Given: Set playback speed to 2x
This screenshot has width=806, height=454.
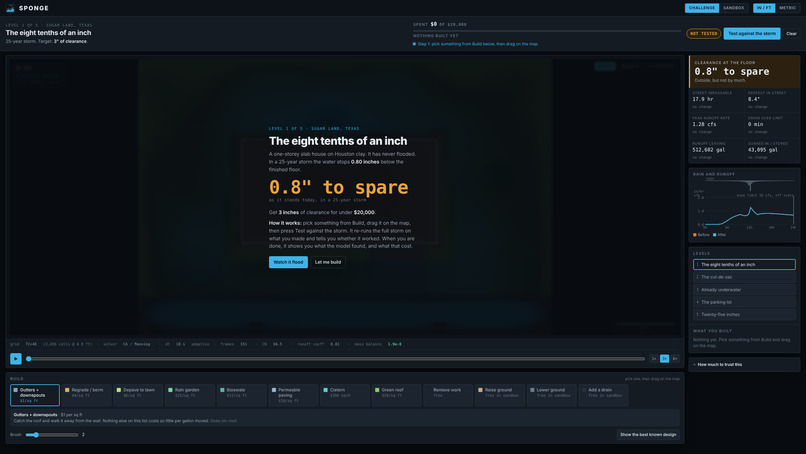Looking at the screenshot, I should coord(665,358).
